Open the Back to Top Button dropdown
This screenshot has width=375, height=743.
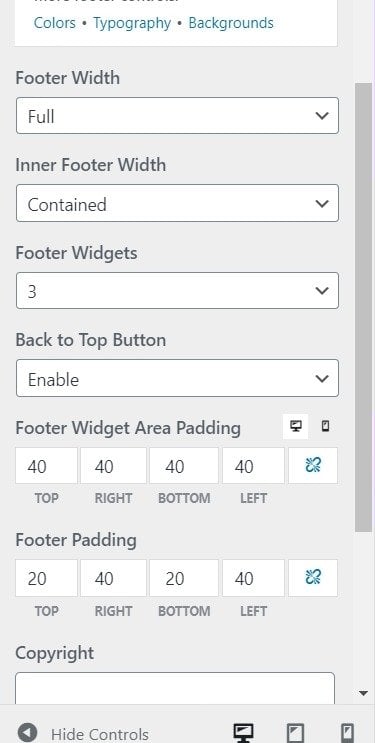177,378
